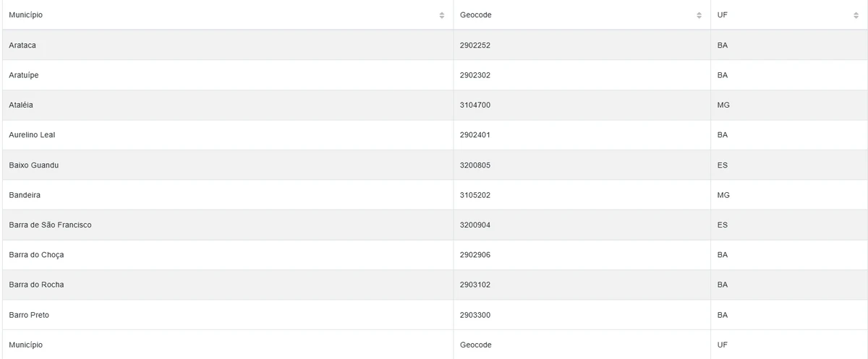
Task: Sort table by UF header label
Action: 722,15
